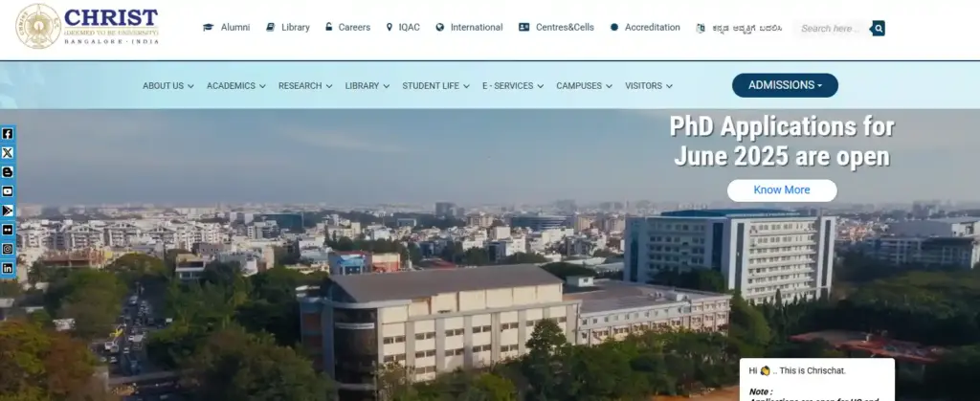
Task: Open the Campuses menu item
Action: [x=584, y=86]
